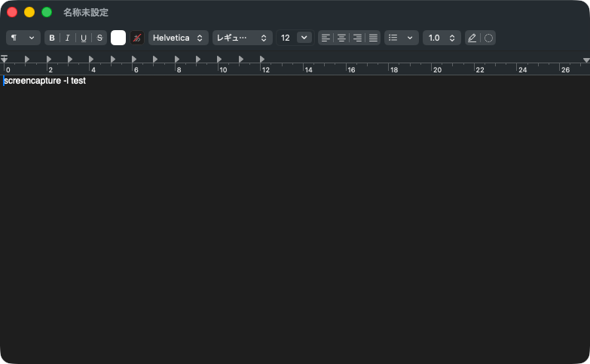
Task: Click the tab stop marker at ruler 12
Action: point(262,59)
